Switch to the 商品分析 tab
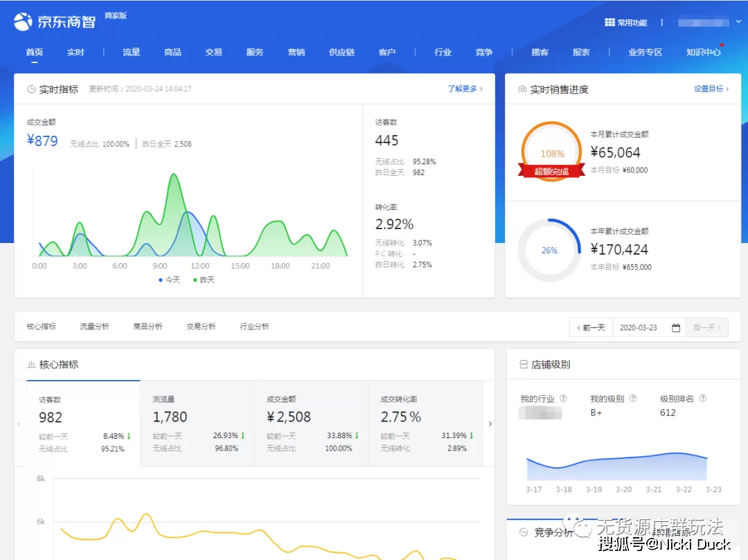Image resolution: width=748 pixels, height=560 pixels. [x=148, y=327]
